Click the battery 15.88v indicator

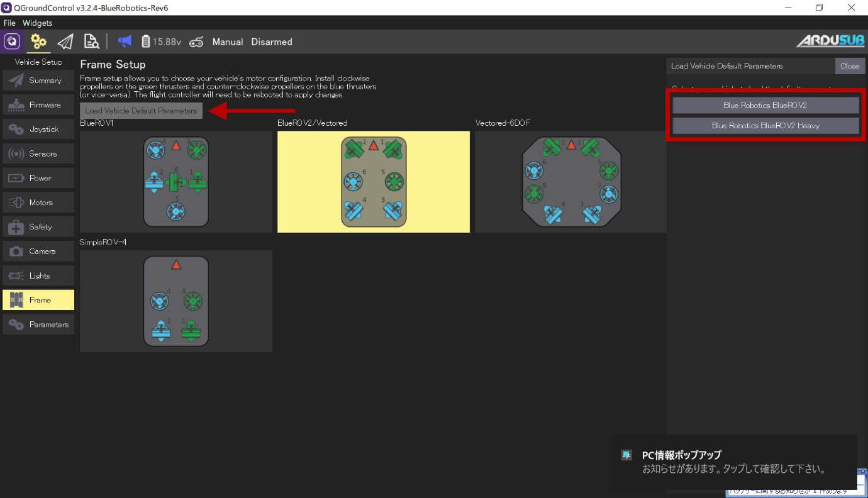pyautogui.click(x=162, y=41)
